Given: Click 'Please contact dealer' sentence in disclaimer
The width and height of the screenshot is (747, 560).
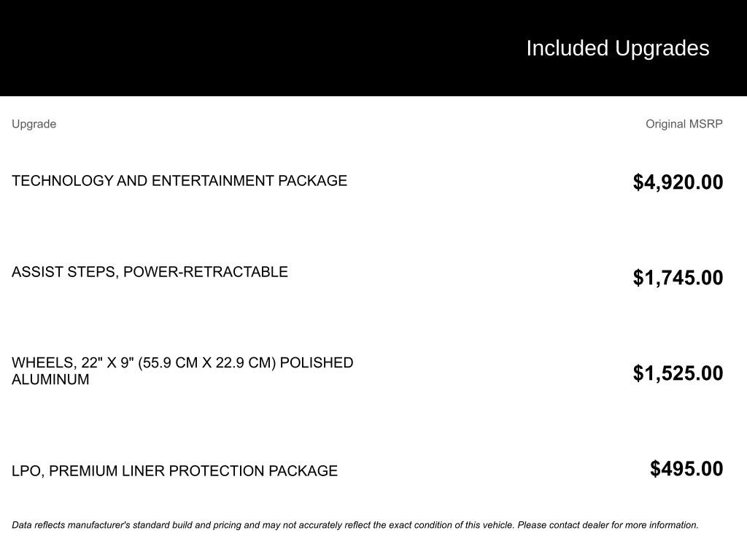Looking at the screenshot, I should click(608, 525).
